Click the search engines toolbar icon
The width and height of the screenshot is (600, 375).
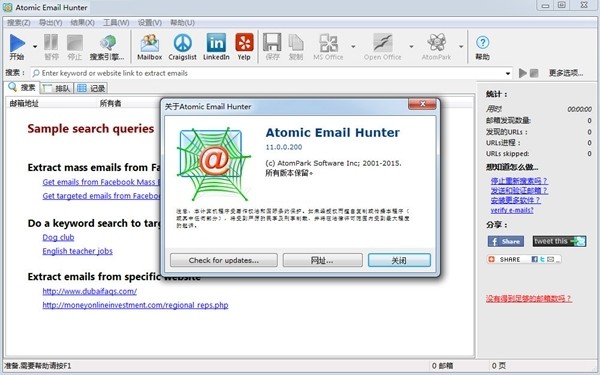(108, 43)
